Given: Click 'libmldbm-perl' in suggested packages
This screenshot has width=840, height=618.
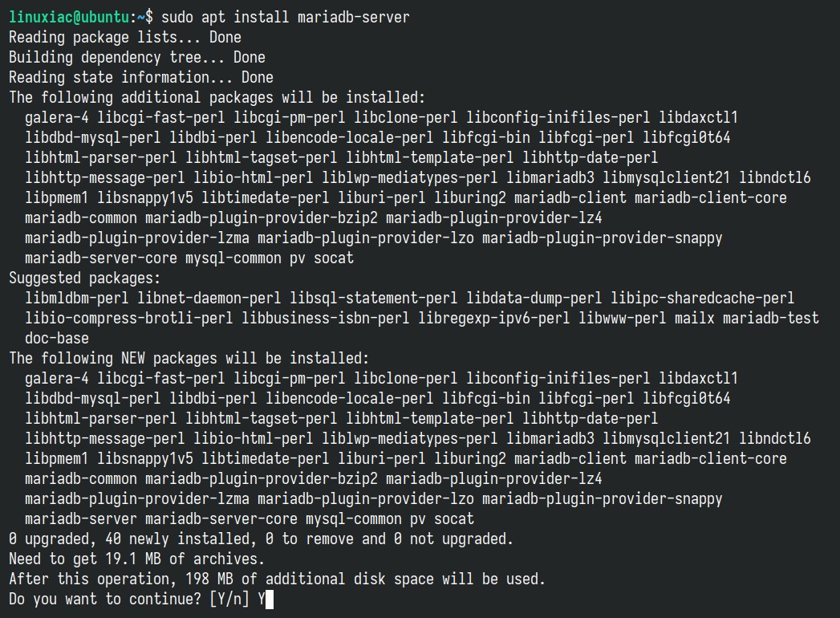Looking at the screenshot, I should click(x=76, y=298).
